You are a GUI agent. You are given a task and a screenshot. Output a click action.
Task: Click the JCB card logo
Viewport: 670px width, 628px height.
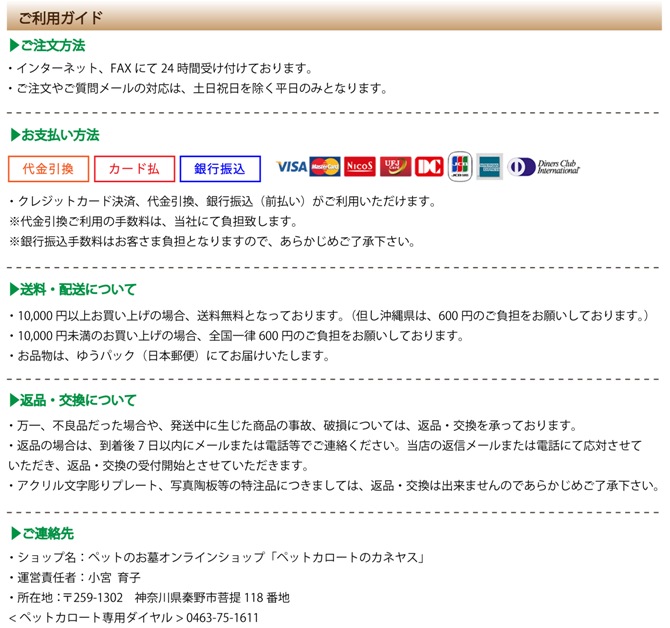coord(460,167)
